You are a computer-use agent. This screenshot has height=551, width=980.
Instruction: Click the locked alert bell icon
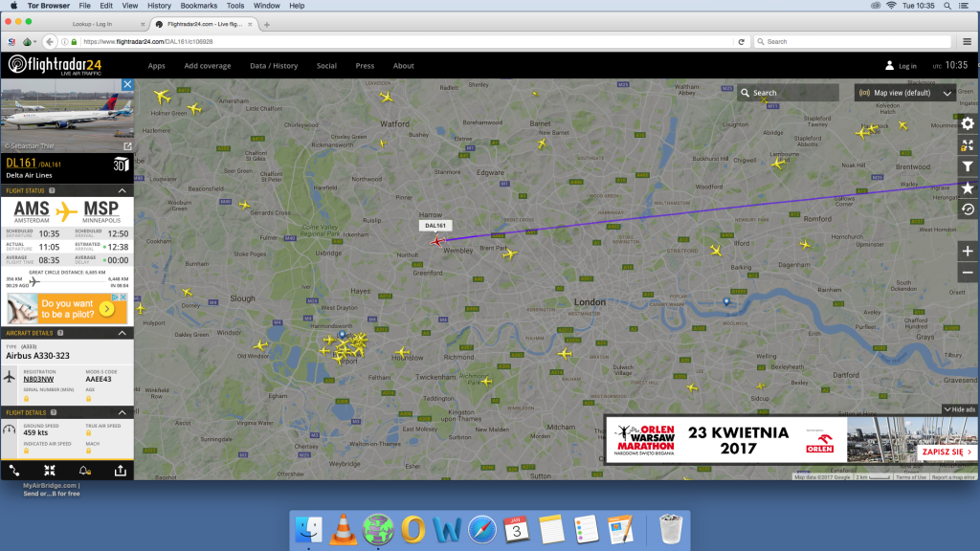(x=84, y=471)
